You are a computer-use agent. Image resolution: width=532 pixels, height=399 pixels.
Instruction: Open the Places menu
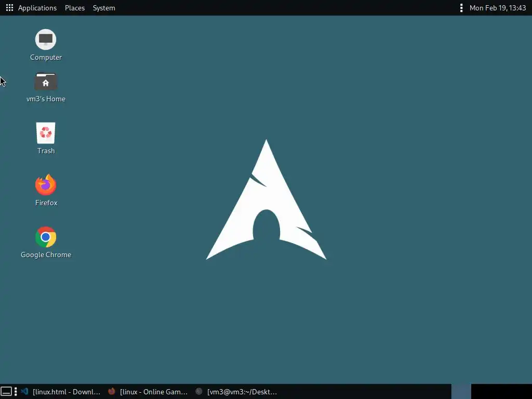pyautogui.click(x=75, y=8)
